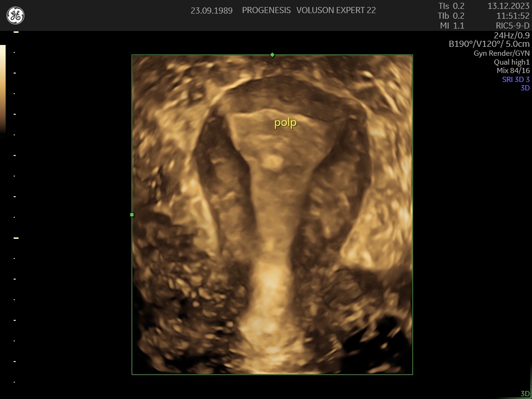The width and height of the screenshot is (532, 399).
Task: Select the SRI 3D 3 setting
Action: [x=516, y=79]
